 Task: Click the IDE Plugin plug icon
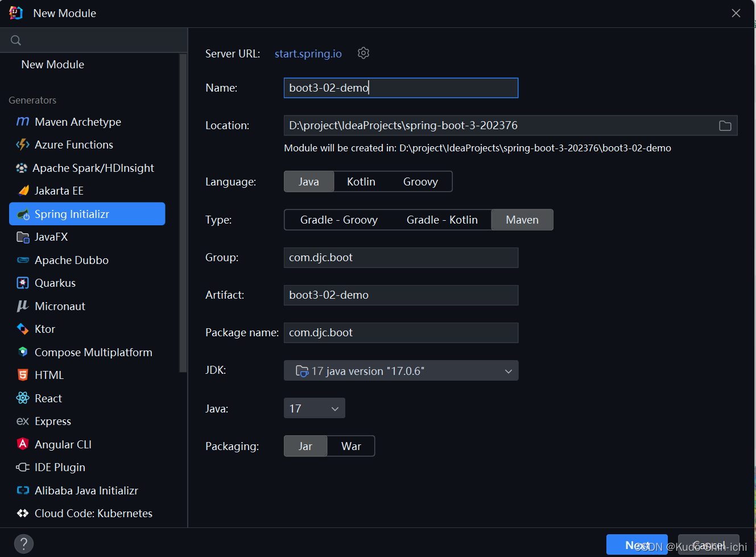tap(23, 467)
